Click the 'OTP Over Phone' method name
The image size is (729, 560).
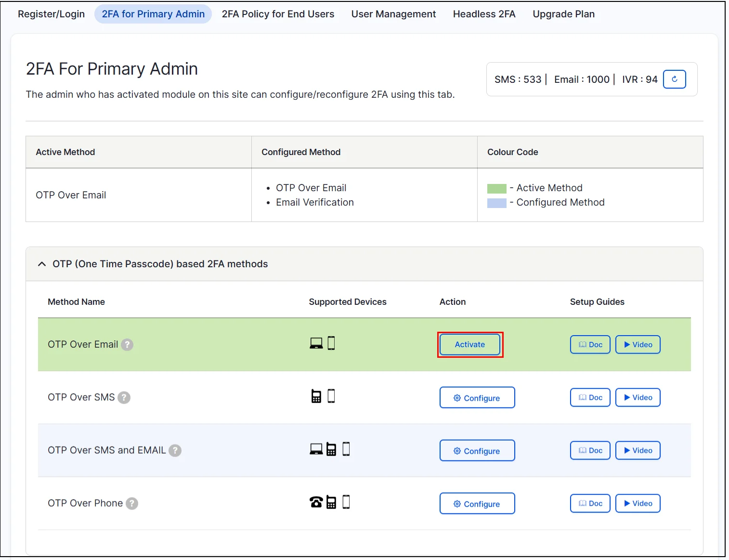85,503
